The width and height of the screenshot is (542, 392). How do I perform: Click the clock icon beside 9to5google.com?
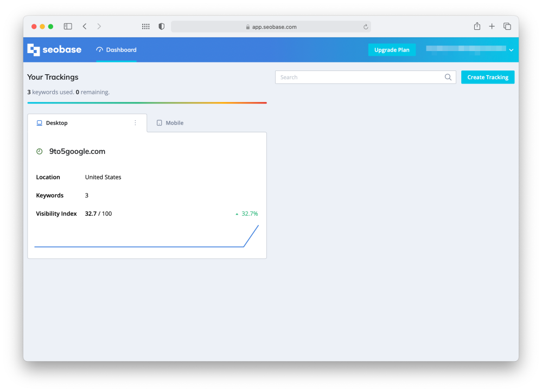[x=39, y=152]
